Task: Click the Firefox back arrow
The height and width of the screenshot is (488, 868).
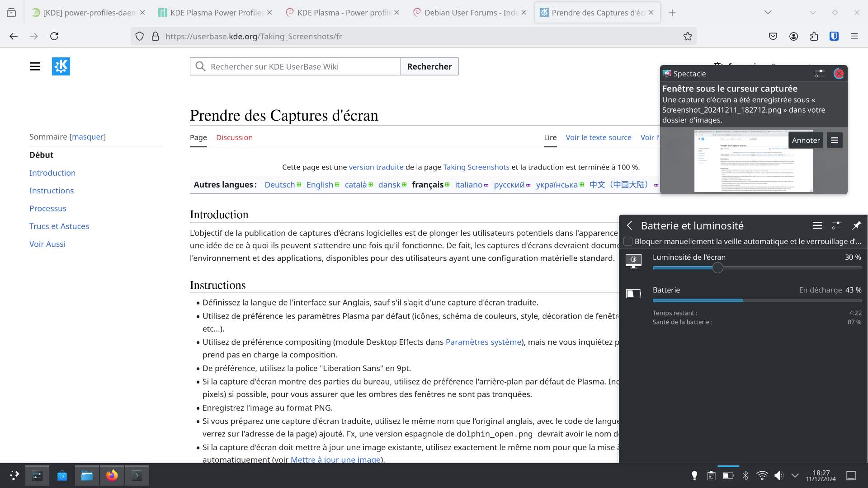Action: pos(14,36)
